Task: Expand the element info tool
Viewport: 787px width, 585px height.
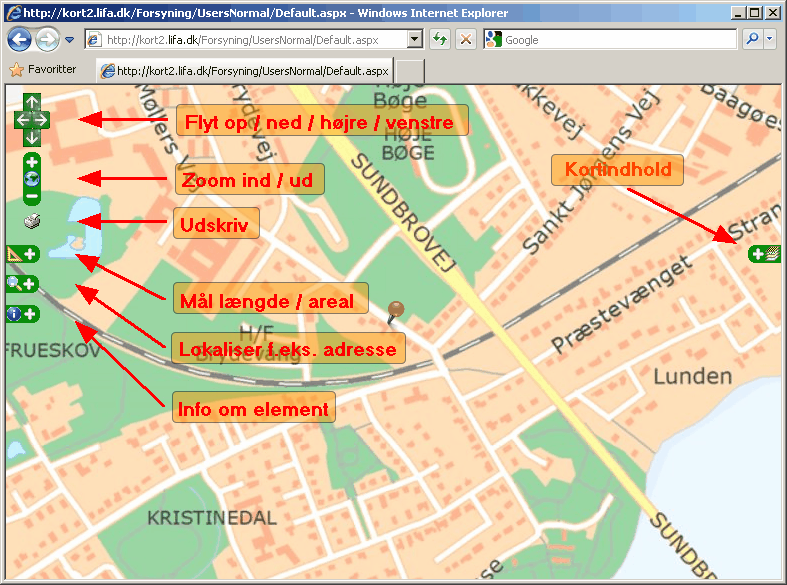Action: [x=22, y=314]
